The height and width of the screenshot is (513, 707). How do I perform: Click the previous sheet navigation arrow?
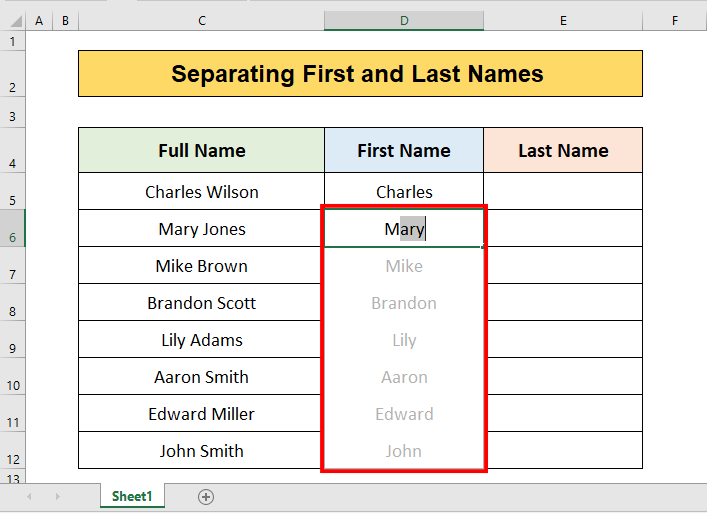tap(29, 497)
